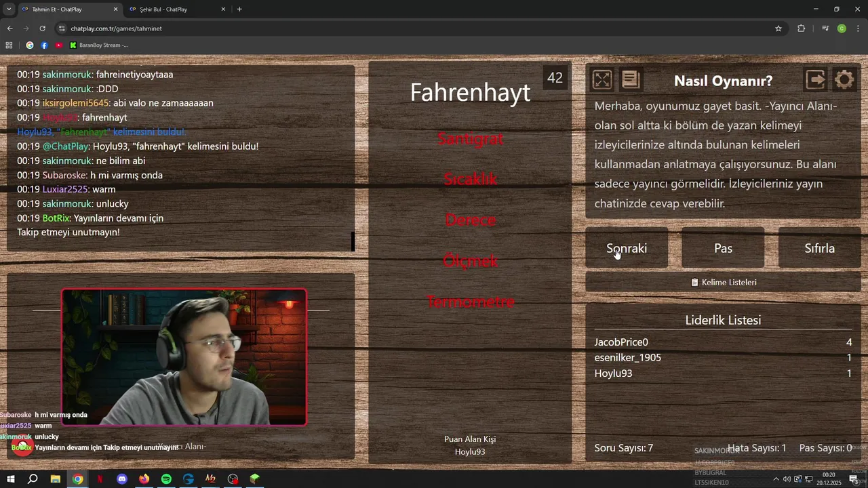
Task: Click chat message from iksirgolemi5645
Action: click(x=115, y=103)
